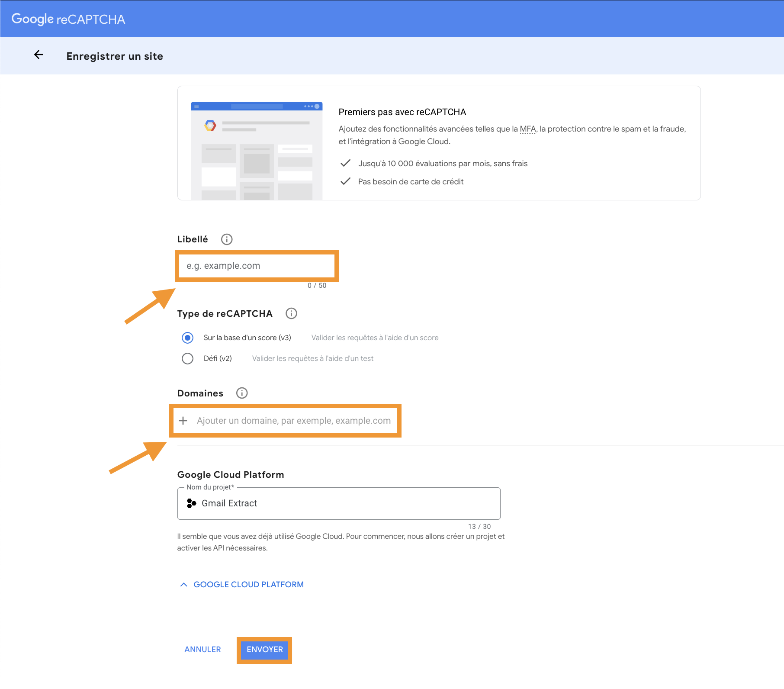784x689 pixels.
Task: Click 'Pas besoin de carte de crédit' text
Action: 411,182
